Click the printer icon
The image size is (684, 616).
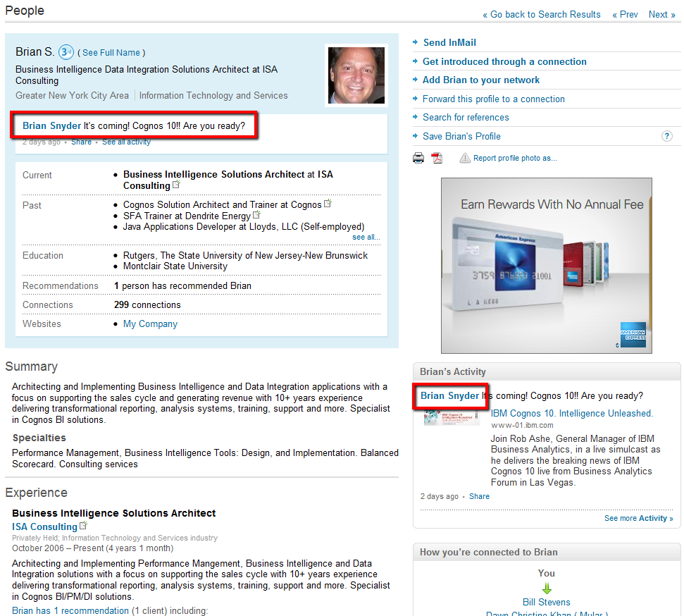click(x=418, y=158)
